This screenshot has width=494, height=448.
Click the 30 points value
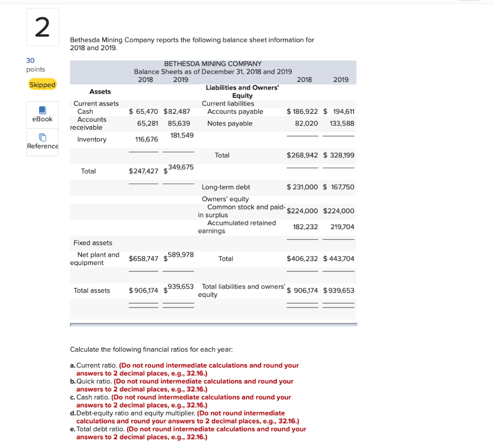(x=30, y=60)
